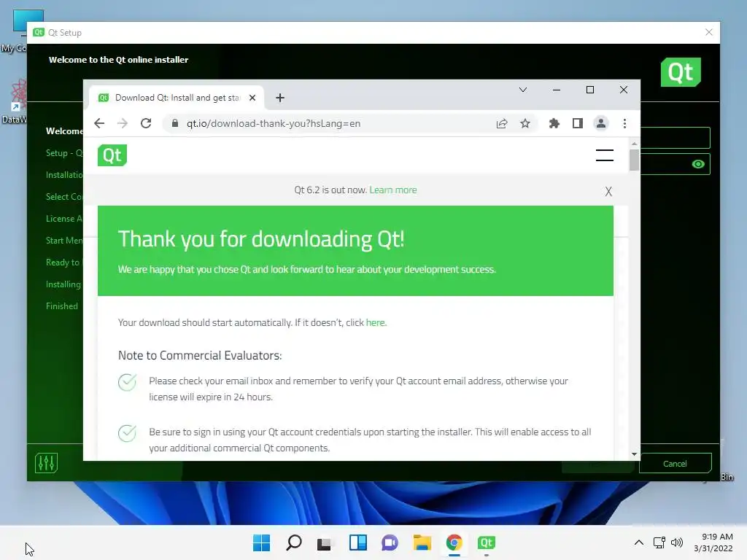Open Widgets from the taskbar
Viewport: 747px width, 560px height.
357,542
